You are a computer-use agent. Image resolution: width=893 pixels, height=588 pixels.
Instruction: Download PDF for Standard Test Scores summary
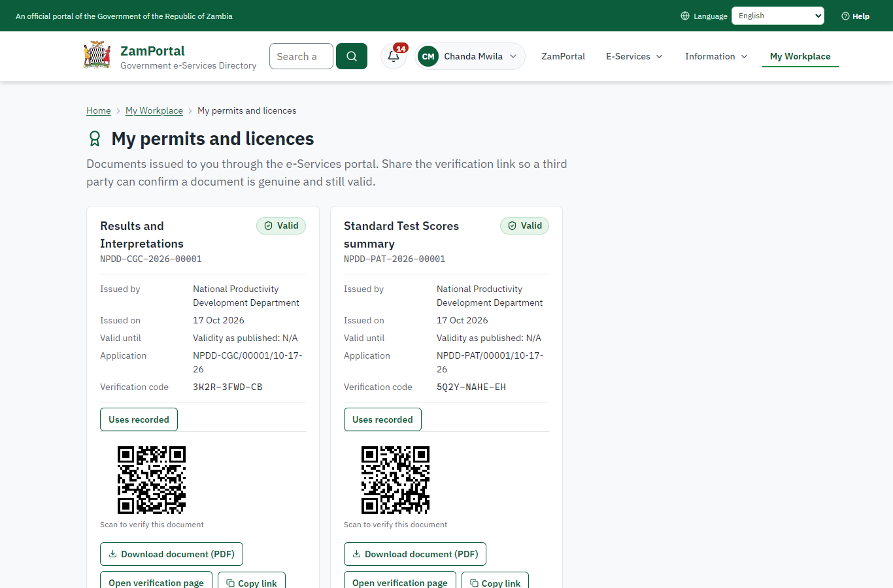click(x=415, y=554)
